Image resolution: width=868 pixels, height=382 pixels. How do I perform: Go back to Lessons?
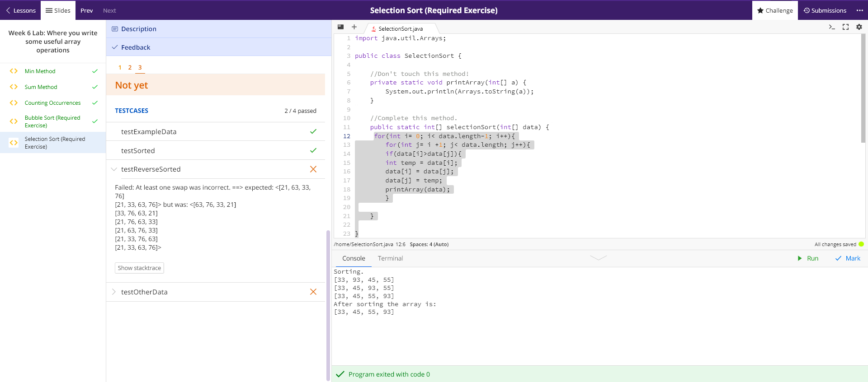point(21,10)
